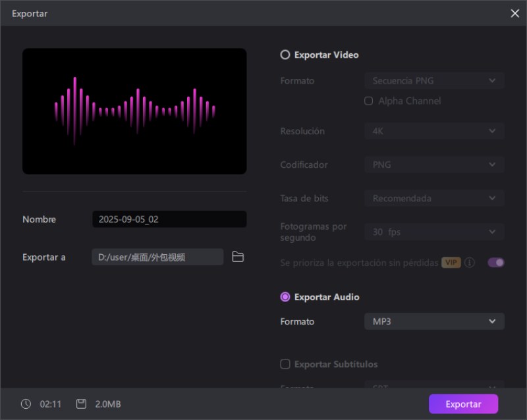This screenshot has width=527, height=420.
Task: Click the Nombre filename field
Action: pyautogui.click(x=169, y=219)
